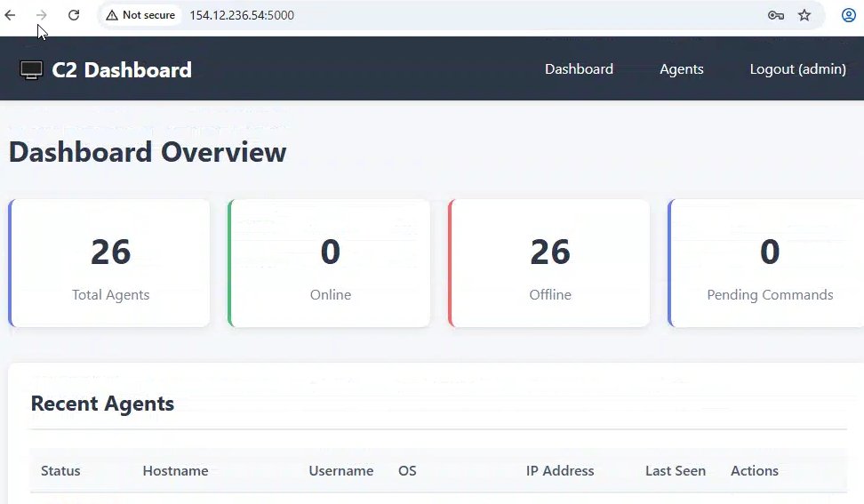Bookmark this page with star icon
This screenshot has height=504, width=864.
(804, 15)
